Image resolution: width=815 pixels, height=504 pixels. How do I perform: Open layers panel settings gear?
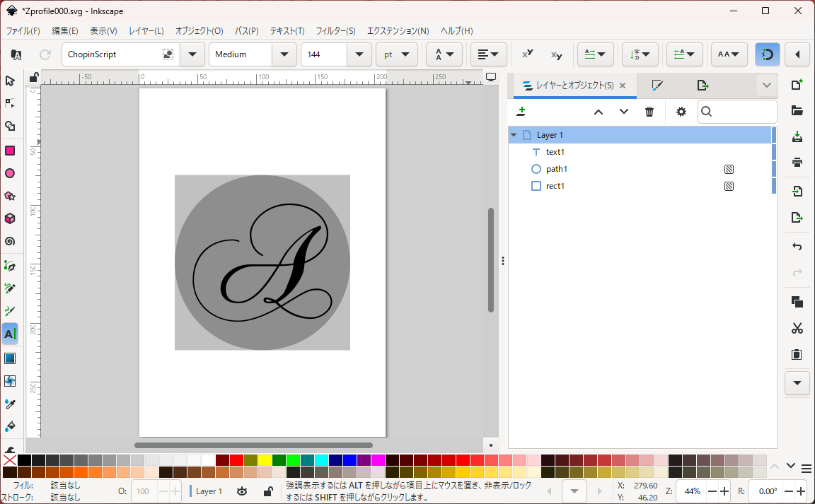(681, 112)
